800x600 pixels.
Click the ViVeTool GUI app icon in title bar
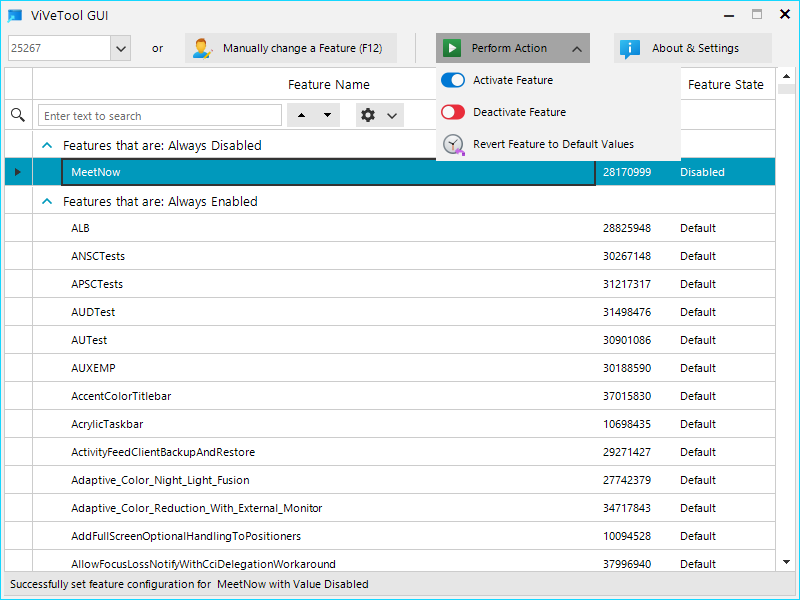point(15,15)
